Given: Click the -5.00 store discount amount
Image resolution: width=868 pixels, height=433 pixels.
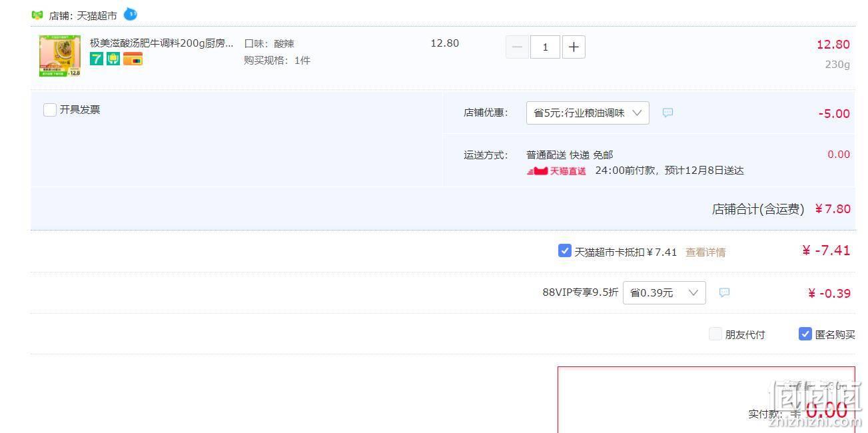Looking at the screenshot, I should point(834,113).
